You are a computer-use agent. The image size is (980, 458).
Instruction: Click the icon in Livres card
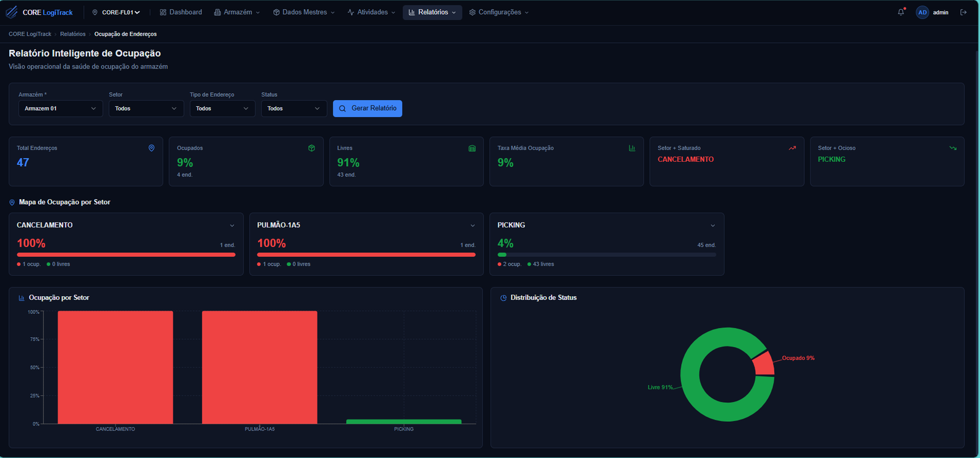472,148
